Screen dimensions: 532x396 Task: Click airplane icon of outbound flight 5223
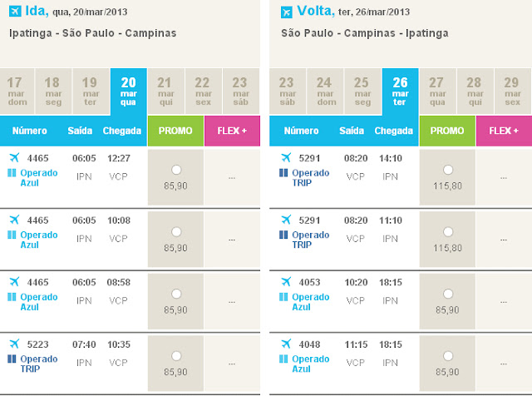coord(13,344)
